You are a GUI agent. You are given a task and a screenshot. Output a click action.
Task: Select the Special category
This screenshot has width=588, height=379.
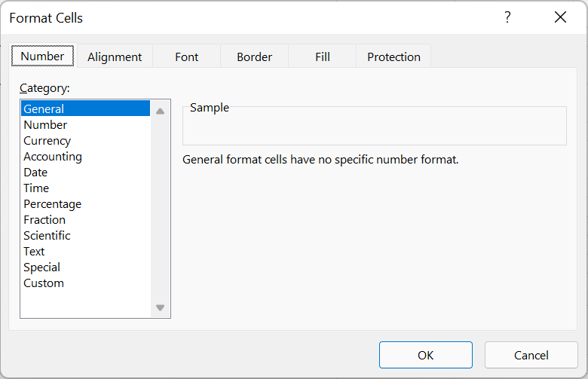click(x=85, y=267)
